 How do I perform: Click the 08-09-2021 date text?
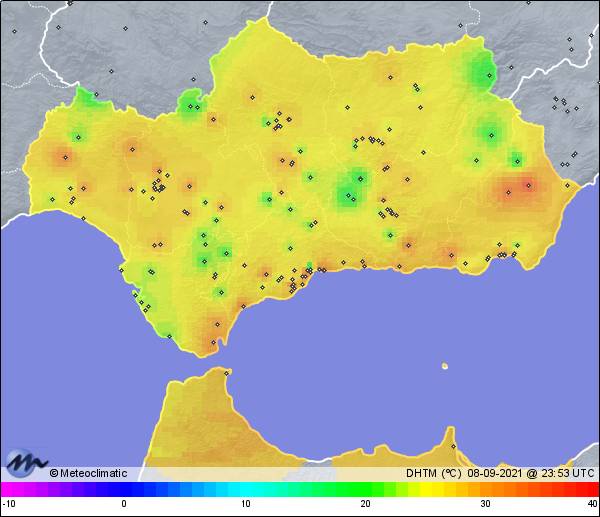494,473
